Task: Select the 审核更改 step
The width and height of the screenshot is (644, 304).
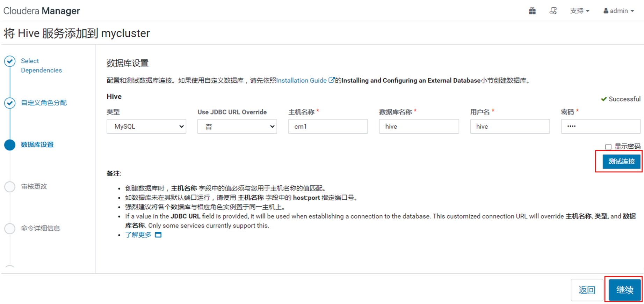Action: [x=34, y=186]
